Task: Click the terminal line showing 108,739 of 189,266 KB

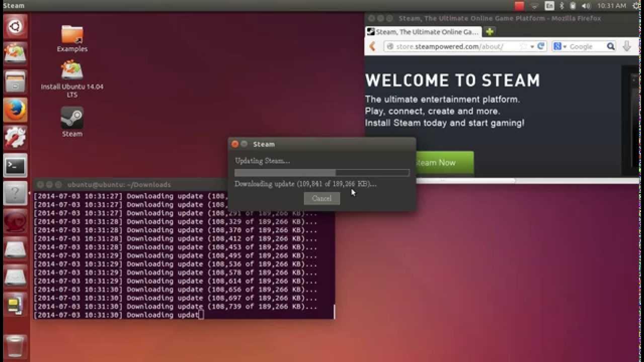Action: coord(176,307)
